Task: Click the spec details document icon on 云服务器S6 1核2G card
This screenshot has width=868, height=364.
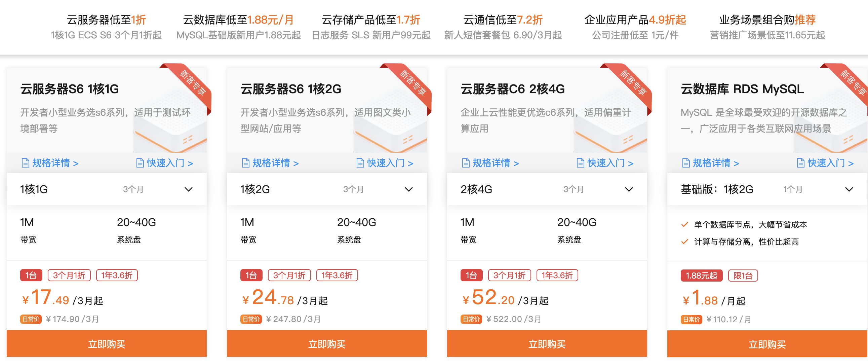Action: click(246, 163)
